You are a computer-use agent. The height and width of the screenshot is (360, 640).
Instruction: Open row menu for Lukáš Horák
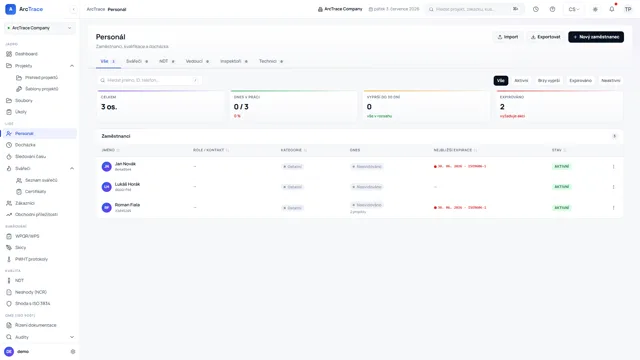point(613,187)
